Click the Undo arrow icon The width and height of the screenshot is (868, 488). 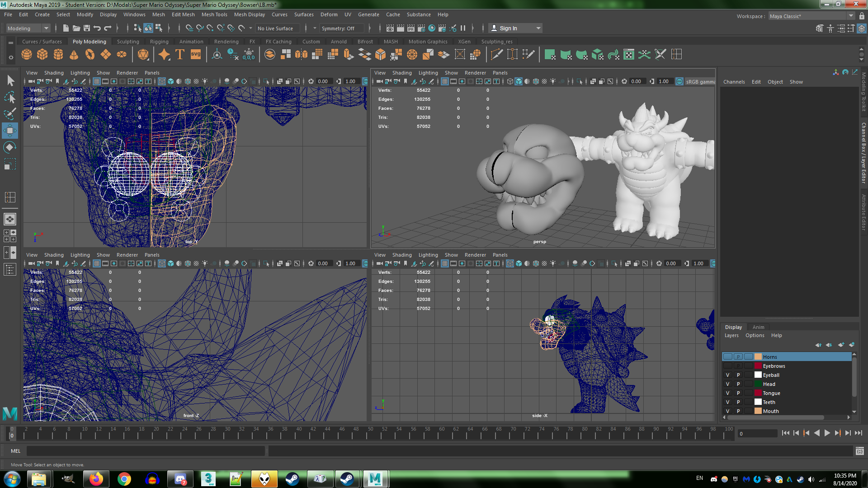pos(97,28)
